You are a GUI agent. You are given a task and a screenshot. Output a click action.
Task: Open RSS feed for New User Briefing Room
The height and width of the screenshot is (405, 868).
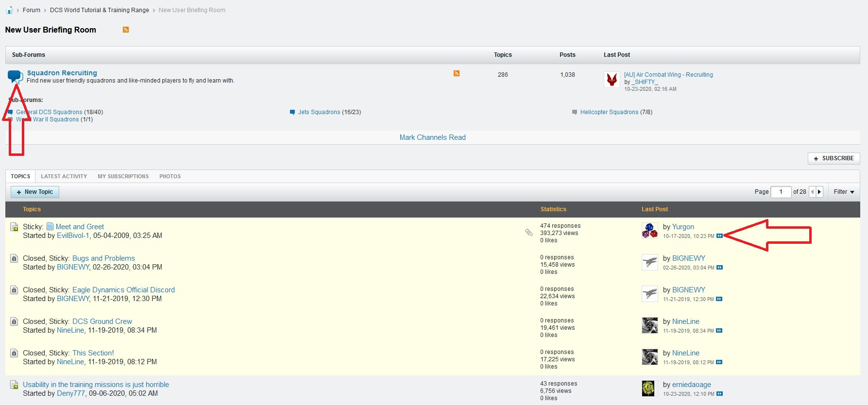[126, 30]
